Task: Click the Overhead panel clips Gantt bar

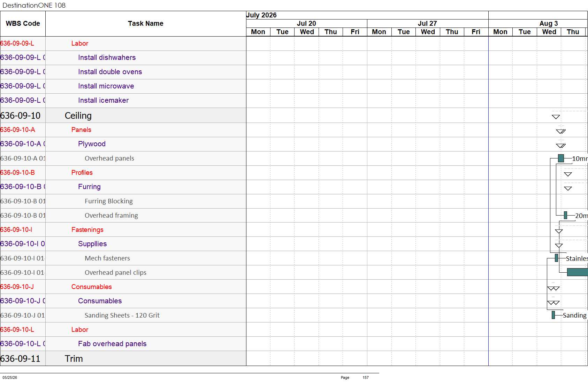Action: click(x=578, y=272)
